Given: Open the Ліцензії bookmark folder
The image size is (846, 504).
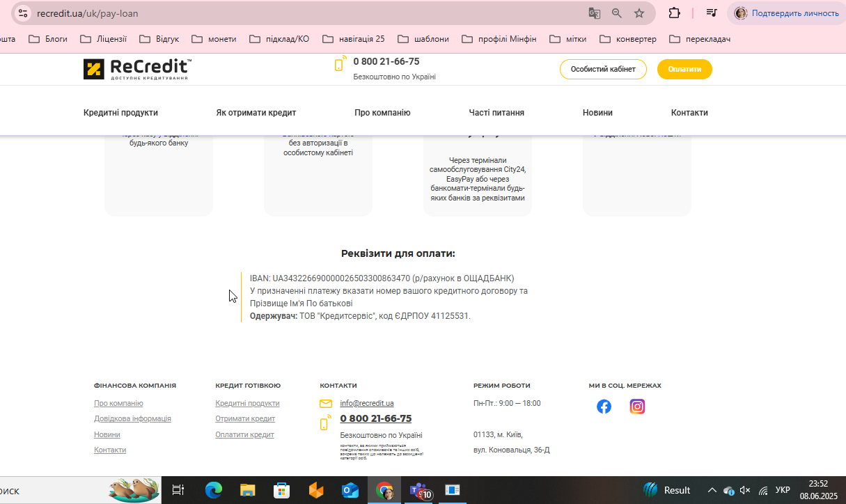Looking at the screenshot, I should click(104, 39).
